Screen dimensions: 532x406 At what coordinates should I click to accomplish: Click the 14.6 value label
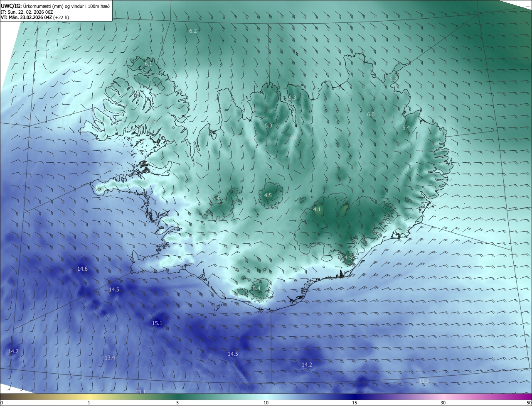point(82,269)
